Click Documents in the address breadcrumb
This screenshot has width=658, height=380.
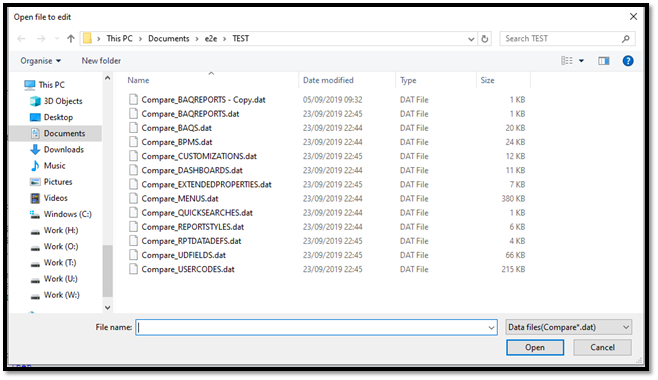[169, 39]
